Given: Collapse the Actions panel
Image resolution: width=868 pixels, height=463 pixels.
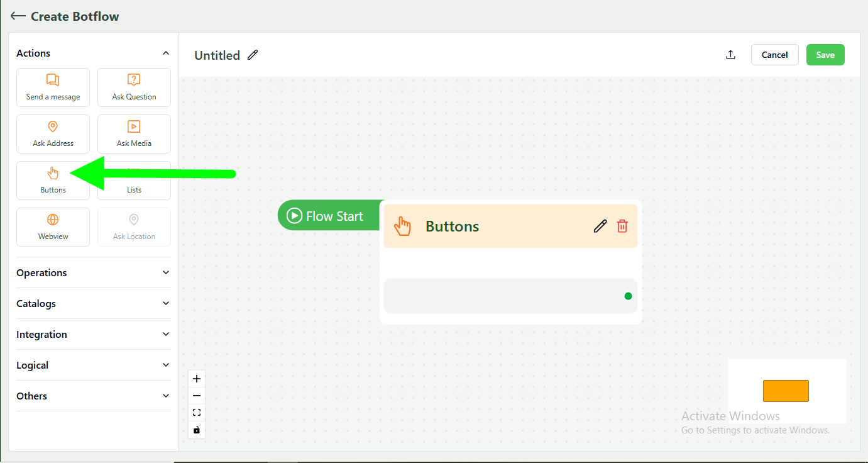Looking at the screenshot, I should [165, 53].
